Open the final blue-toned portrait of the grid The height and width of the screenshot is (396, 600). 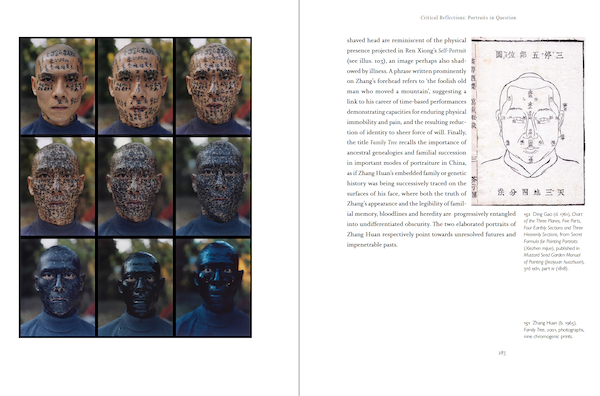214,287
